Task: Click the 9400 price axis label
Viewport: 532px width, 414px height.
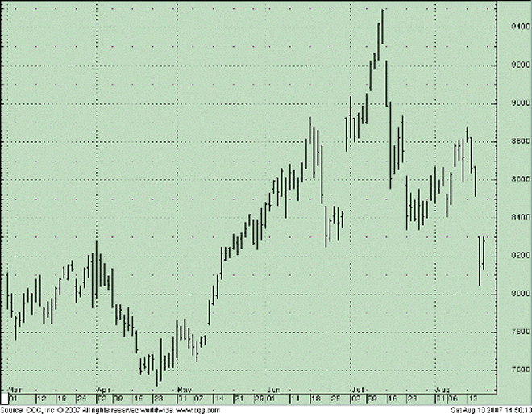Action: [520, 27]
